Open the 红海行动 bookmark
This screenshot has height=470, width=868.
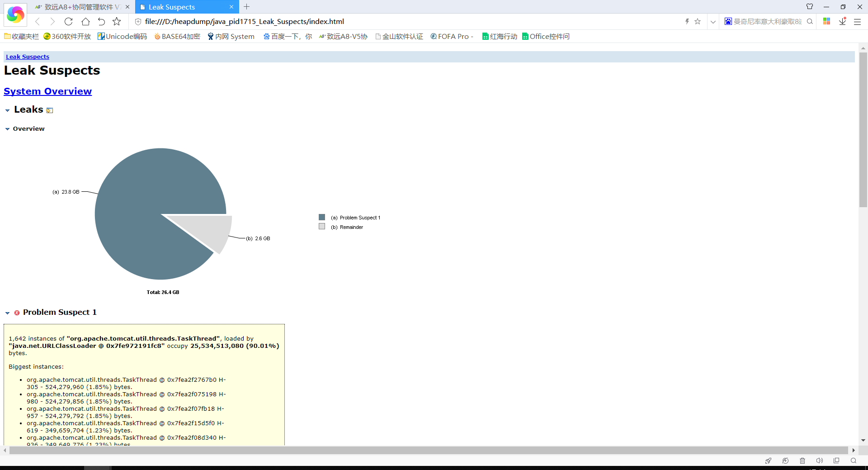[x=500, y=36]
